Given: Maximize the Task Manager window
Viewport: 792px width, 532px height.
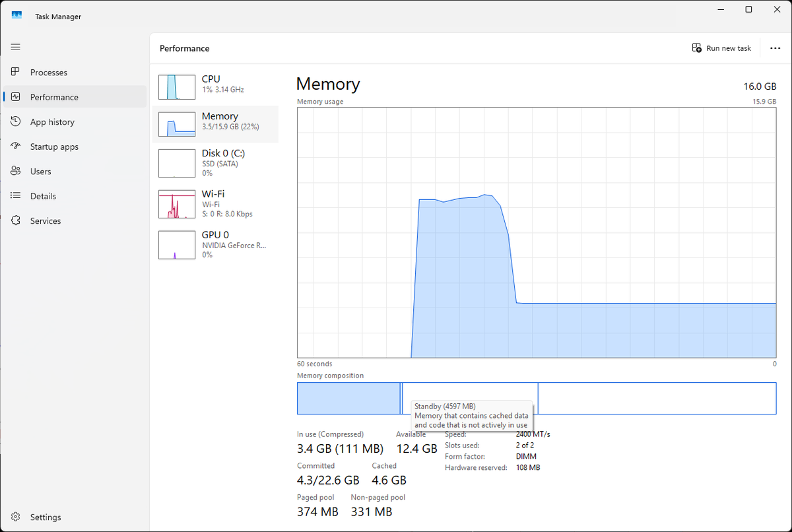Looking at the screenshot, I should (748, 9).
